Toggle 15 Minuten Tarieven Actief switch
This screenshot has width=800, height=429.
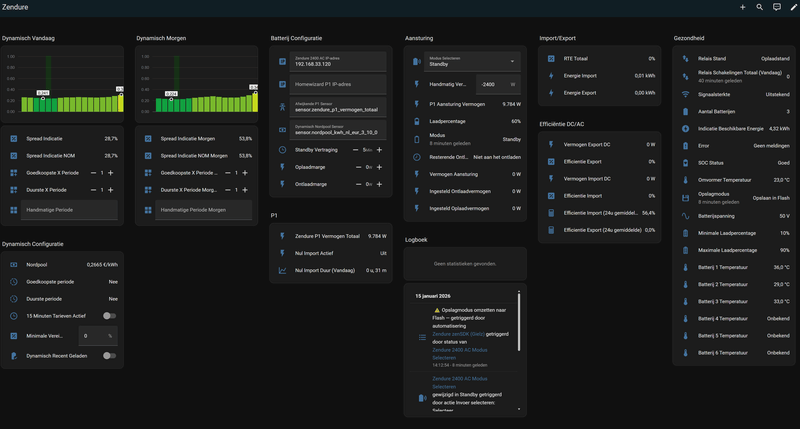tap(108, 315)
